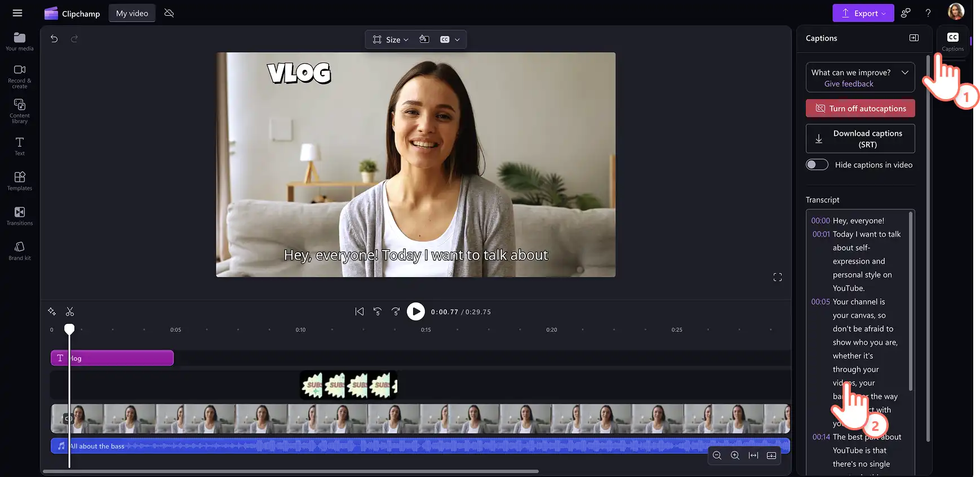Collapse the Captions panel with the panel icon

click(x=914, y=38)
